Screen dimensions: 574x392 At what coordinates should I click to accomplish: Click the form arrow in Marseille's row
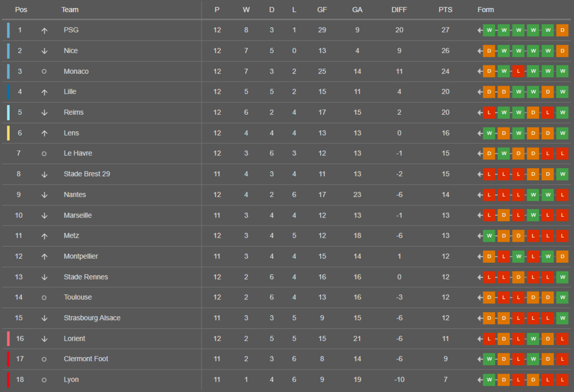479,215
